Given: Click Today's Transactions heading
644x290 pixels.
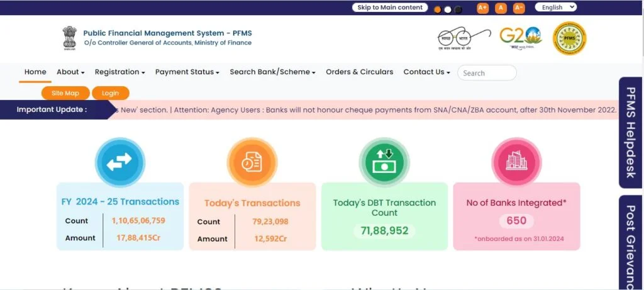Looking at the screenshot, I should point(252,203).
